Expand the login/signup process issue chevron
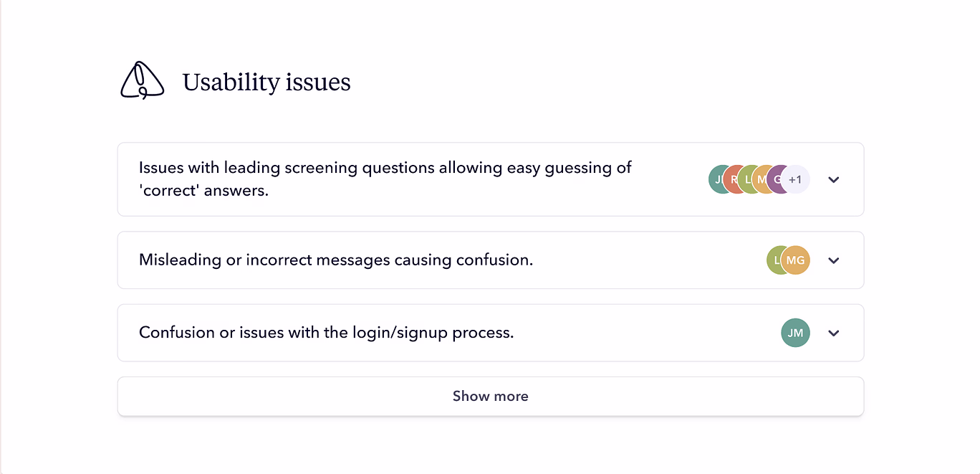Screen dimensions: 980x474 pyautogui.click(x=833, y=333)
